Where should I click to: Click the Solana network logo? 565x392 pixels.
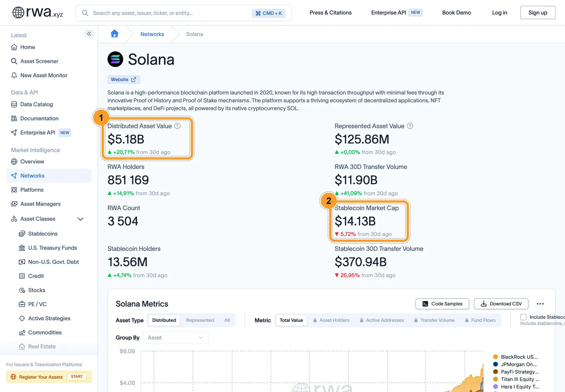[x=115, y=59]
